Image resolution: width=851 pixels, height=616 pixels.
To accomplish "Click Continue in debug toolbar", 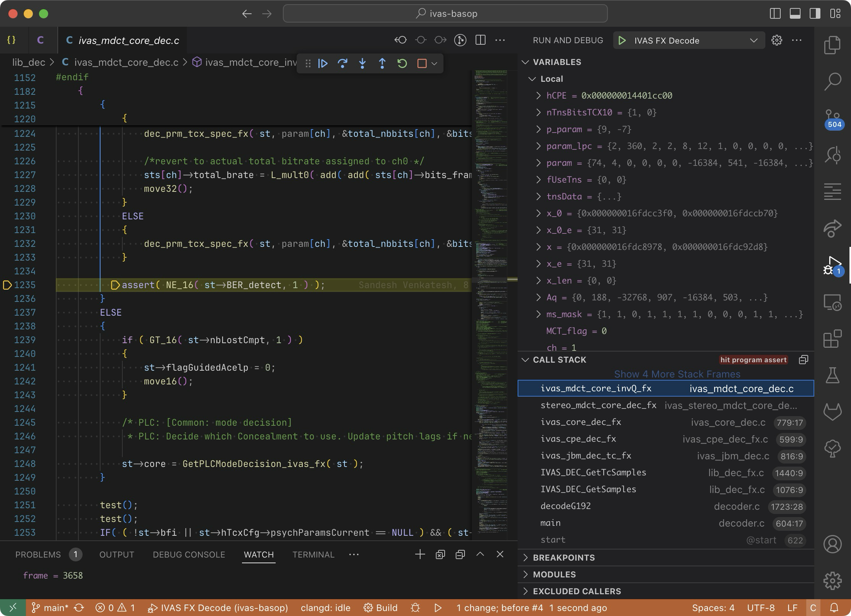I will (x=323, y=63).
